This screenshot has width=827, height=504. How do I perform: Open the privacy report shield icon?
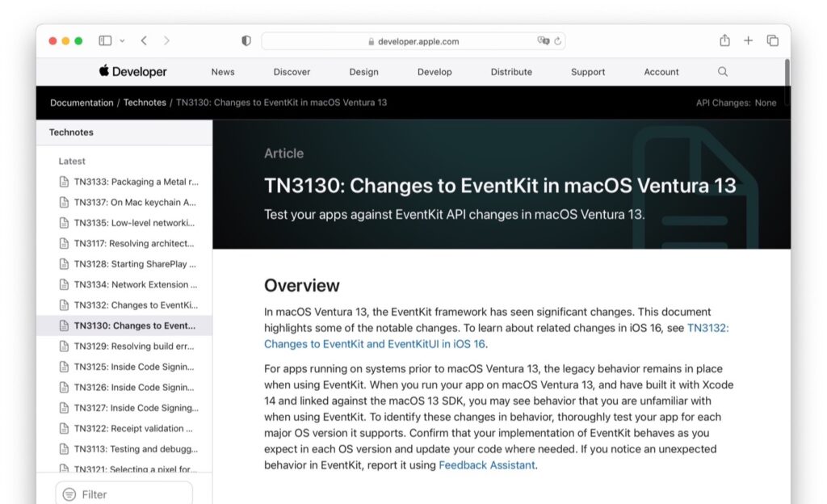[x=246, y=40]
